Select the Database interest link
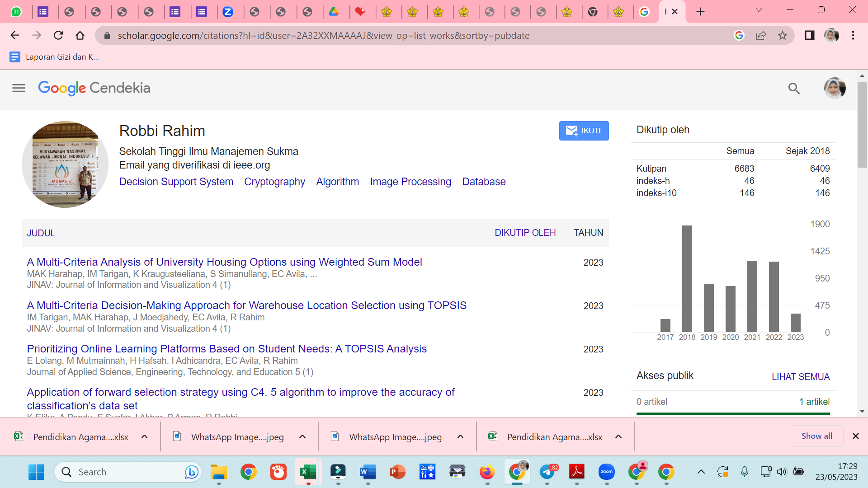Screen dimensions: 868x488 pyautogui.click(x=484, y=182)
